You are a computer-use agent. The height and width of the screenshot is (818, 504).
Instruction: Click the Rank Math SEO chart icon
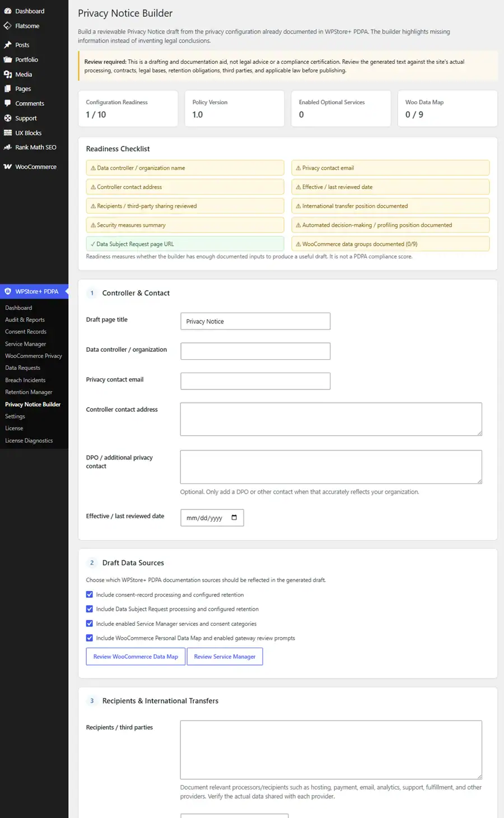8,147
